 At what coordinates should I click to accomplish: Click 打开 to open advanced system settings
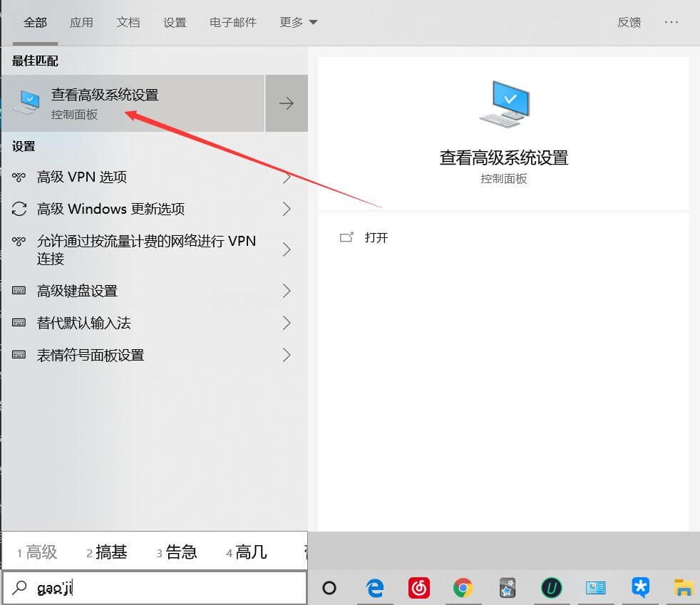pos(376,237)
